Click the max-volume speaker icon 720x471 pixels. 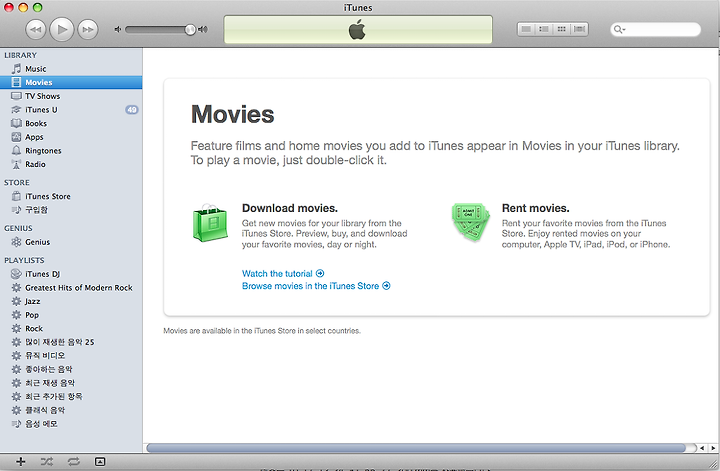point(202,29)
